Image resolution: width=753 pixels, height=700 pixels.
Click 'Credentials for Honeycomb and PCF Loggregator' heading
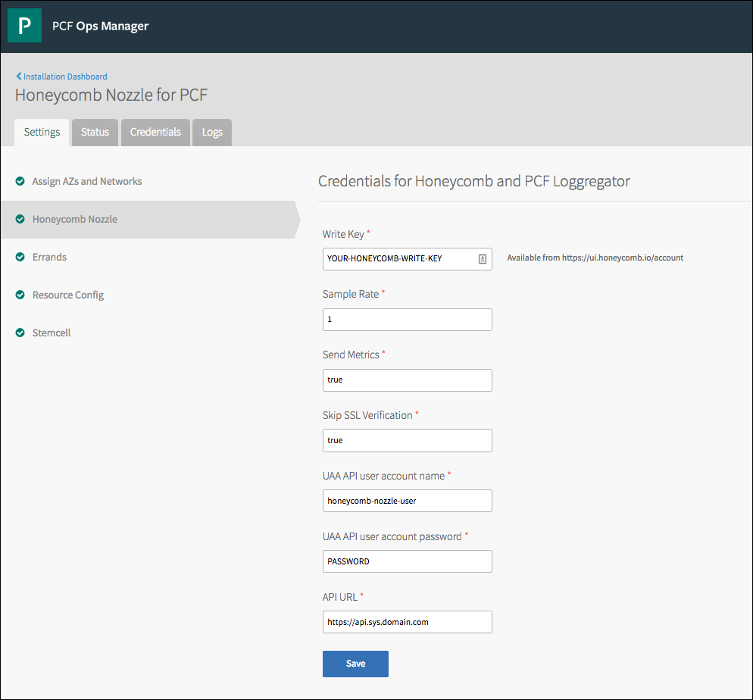474,182
